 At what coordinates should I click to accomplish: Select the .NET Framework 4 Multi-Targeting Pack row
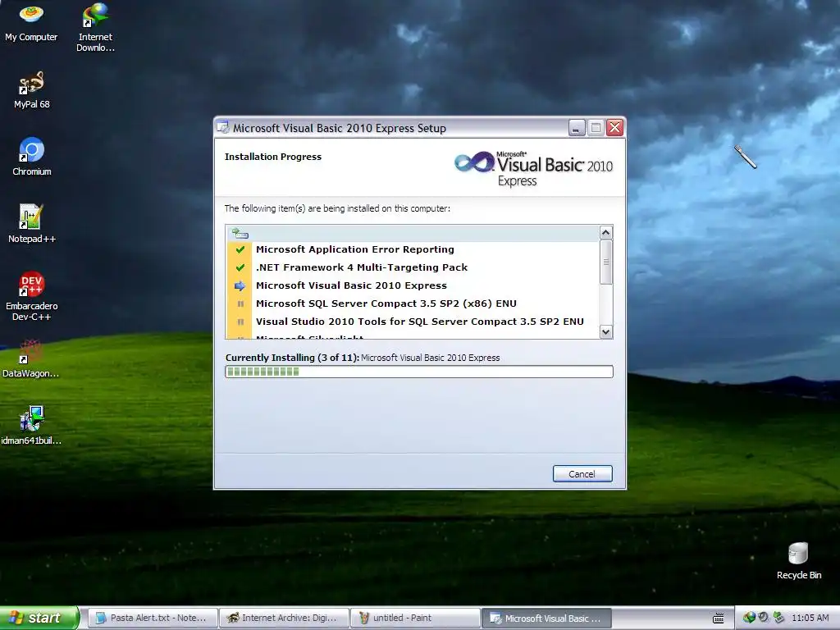[x=413, y=267]
